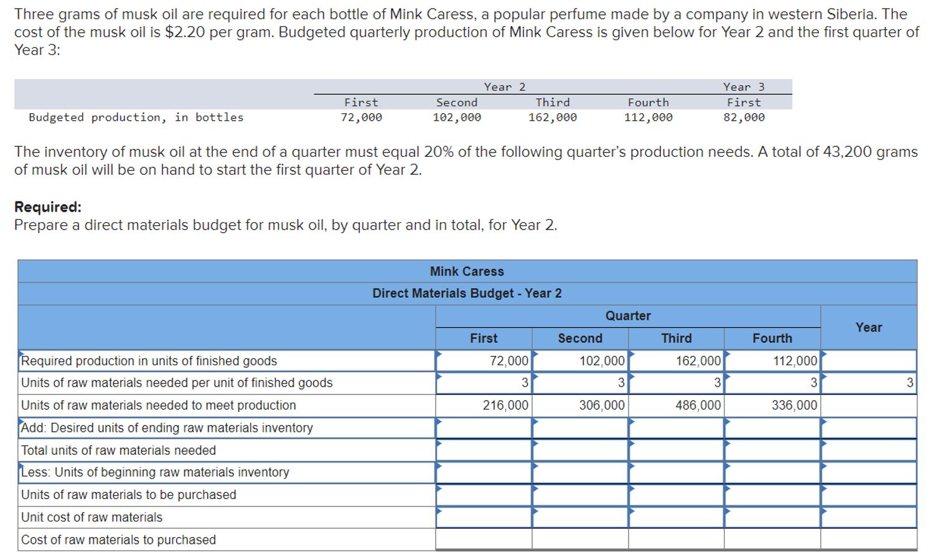Select Year column units needed to meet production cell
The width and height of the screenshot is (941, 560).
tap(869, 406)
